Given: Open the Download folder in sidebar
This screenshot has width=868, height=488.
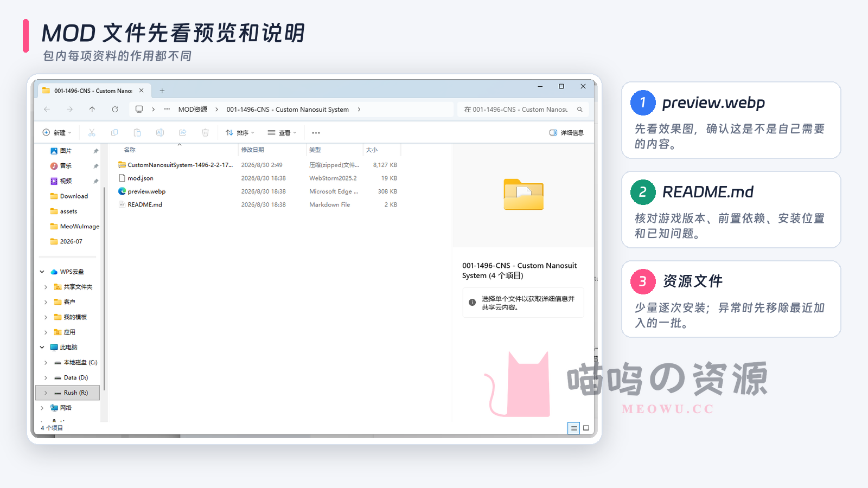Looking at the screenshot, I should [69, 196].
